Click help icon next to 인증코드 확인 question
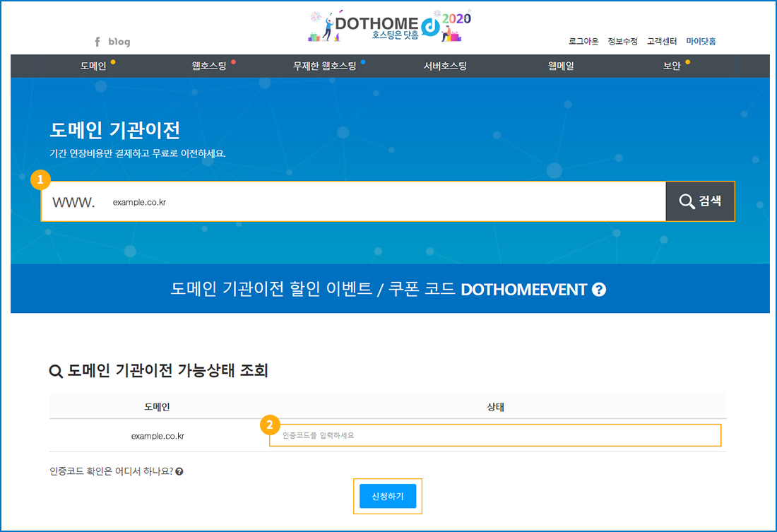 [x=179, y=471]
